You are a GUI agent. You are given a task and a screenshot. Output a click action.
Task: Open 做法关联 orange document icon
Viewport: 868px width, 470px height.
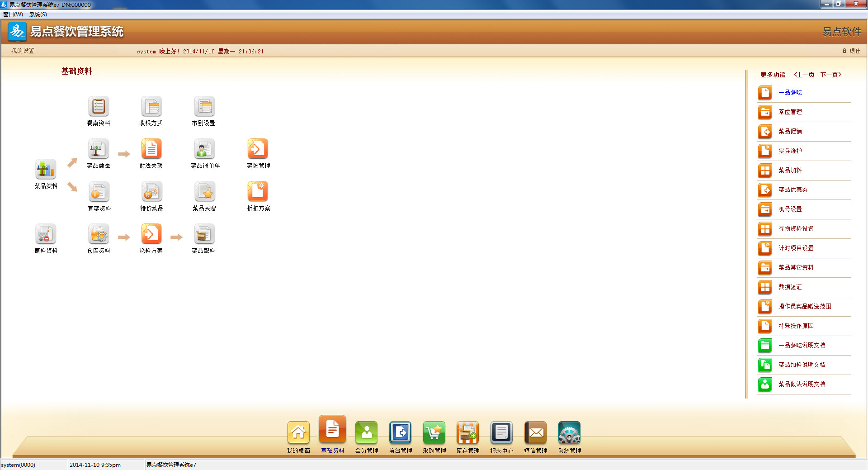tap(151, 149)
